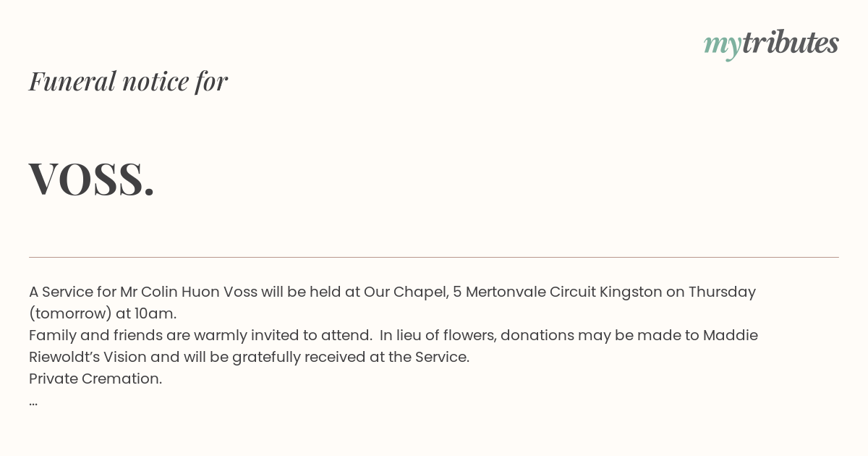Click the name "Mr Colin Huon Voss"

tap(188, 292)
